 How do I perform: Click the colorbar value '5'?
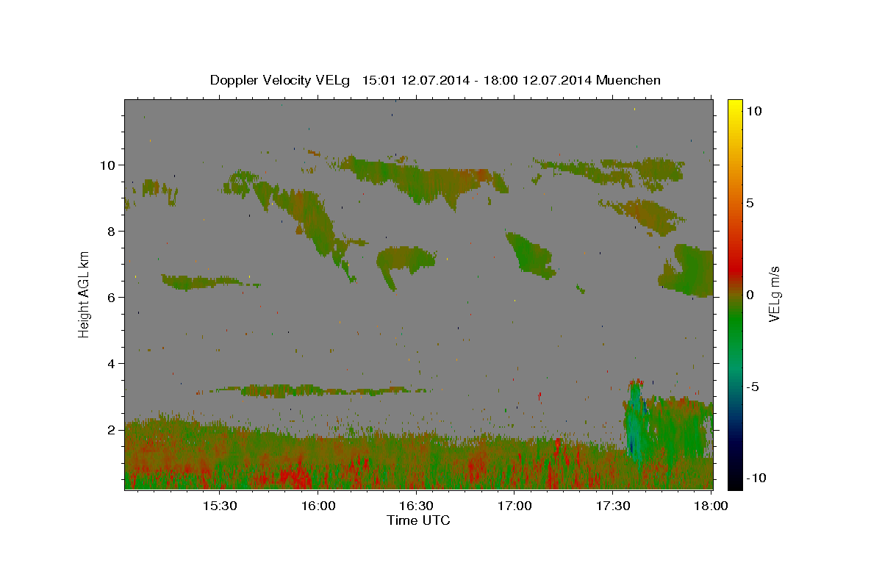(x=750, y=203)
